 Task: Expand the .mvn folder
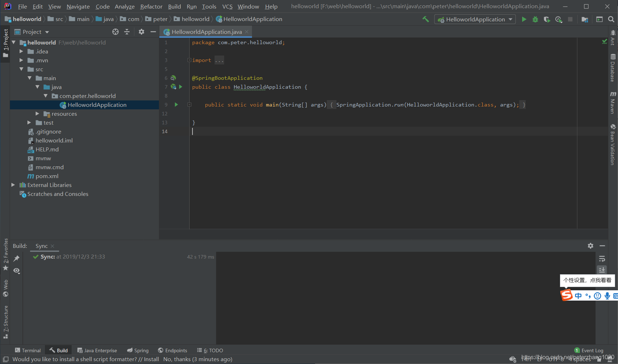(x=21, y=60)
